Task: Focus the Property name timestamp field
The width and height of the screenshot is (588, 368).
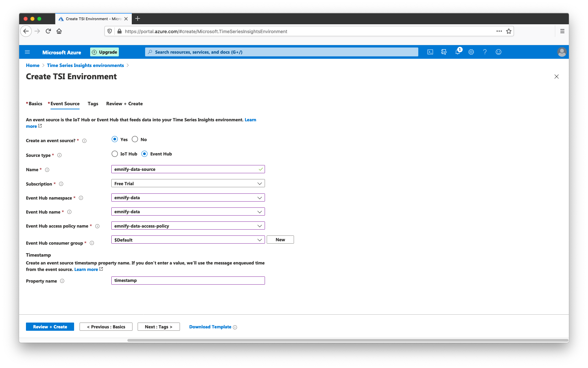Action: pyautogui.click(x=188, y=281)
